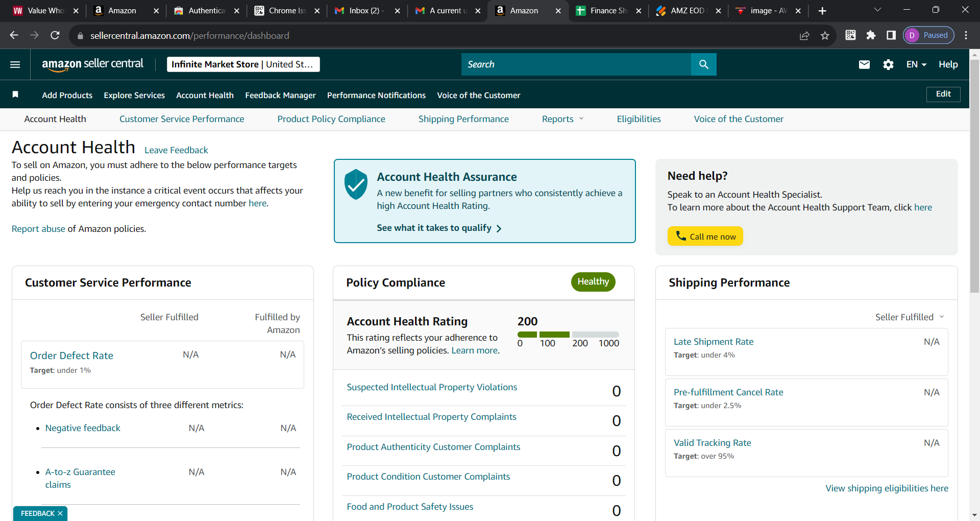Bookmark this page with the star icon
Viewport: 980px width, 521px height.
(825, 35)
